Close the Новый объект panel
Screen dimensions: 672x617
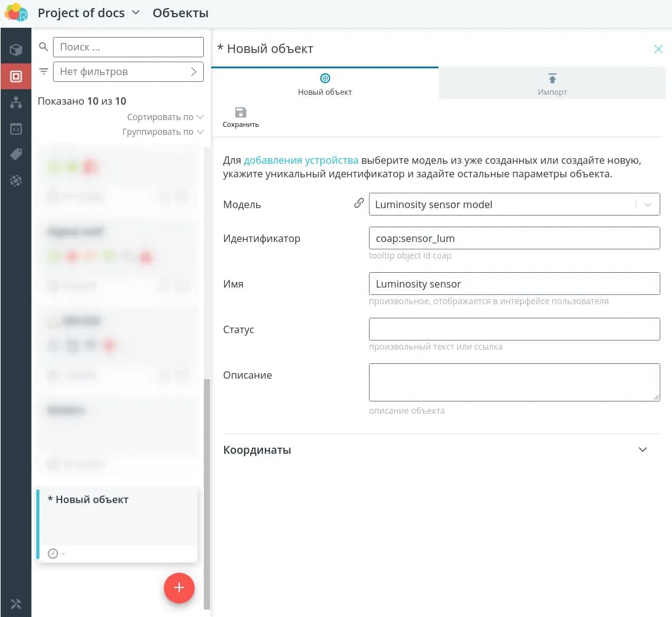(x=658, y=49)
